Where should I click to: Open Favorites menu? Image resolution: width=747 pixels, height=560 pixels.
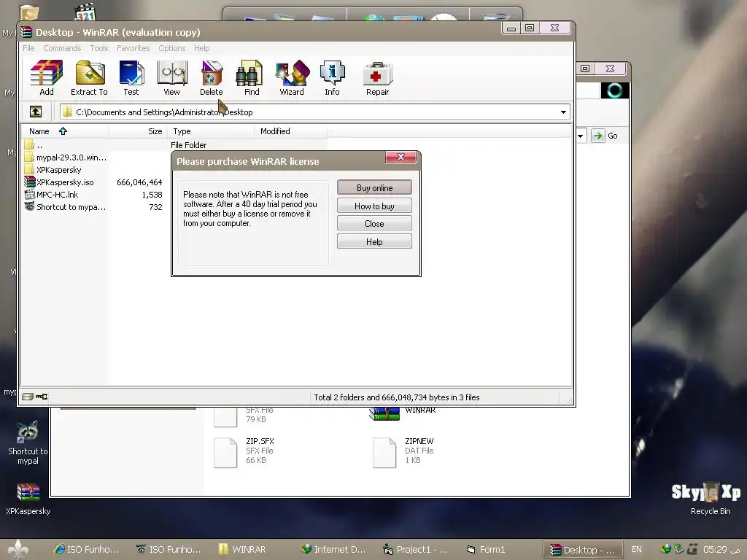point(133,48)
